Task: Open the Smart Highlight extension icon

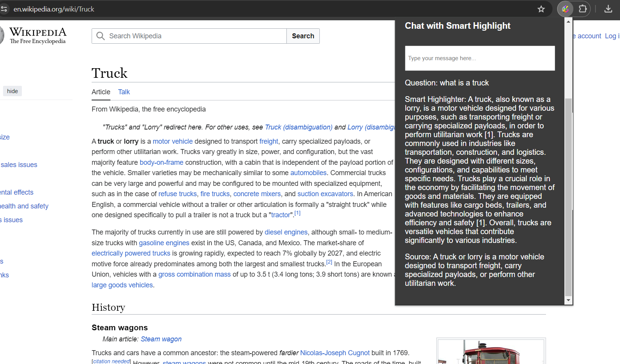Action: pos(565,9)
